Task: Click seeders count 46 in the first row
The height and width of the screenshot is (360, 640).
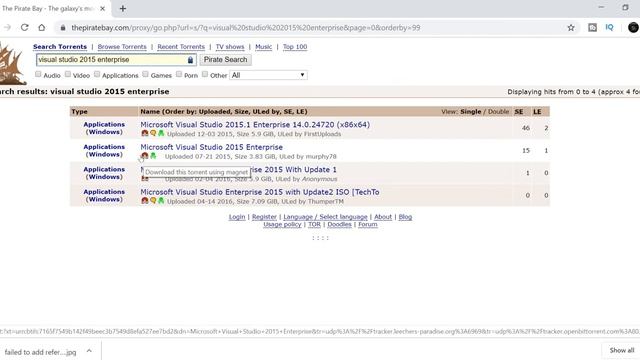Action: coord(526,128)
